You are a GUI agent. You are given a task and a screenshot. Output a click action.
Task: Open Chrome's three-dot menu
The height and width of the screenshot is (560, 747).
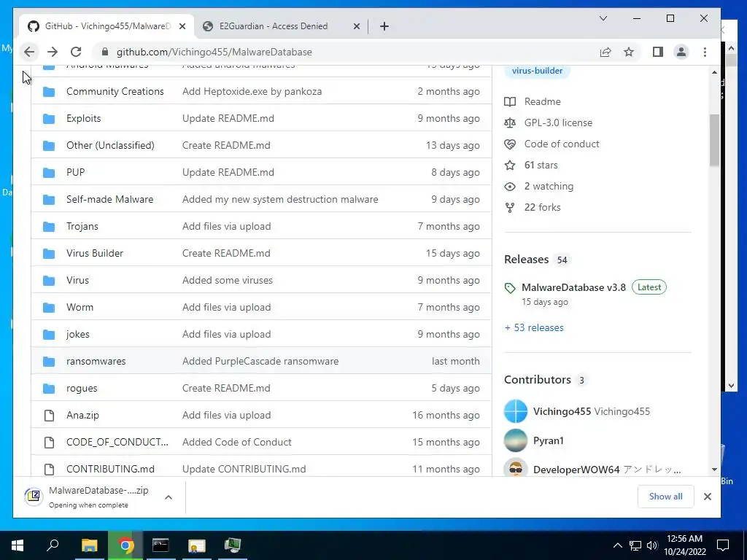click(x=705, y=52)
